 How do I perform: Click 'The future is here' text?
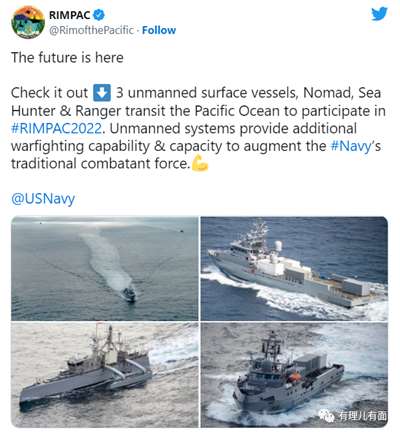pos(67,58)
